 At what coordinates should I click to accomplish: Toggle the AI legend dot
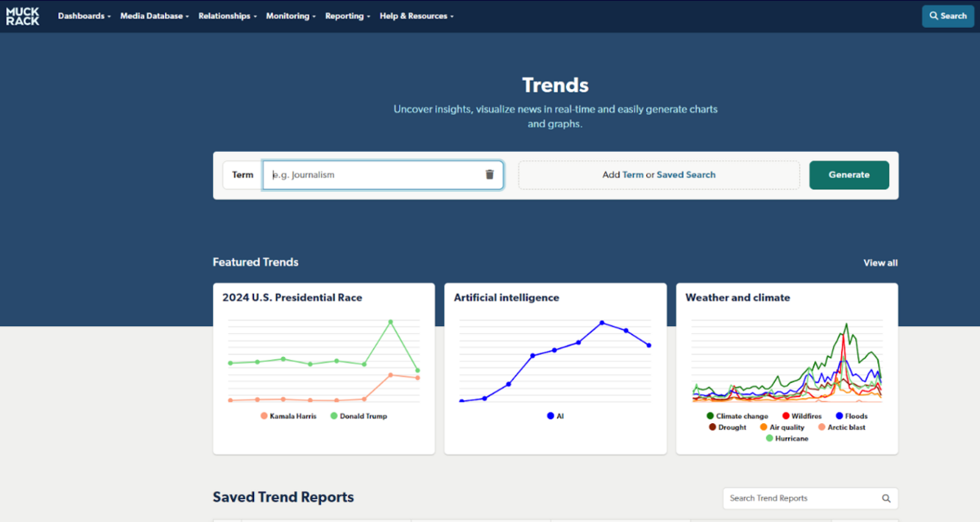point(550,416)
